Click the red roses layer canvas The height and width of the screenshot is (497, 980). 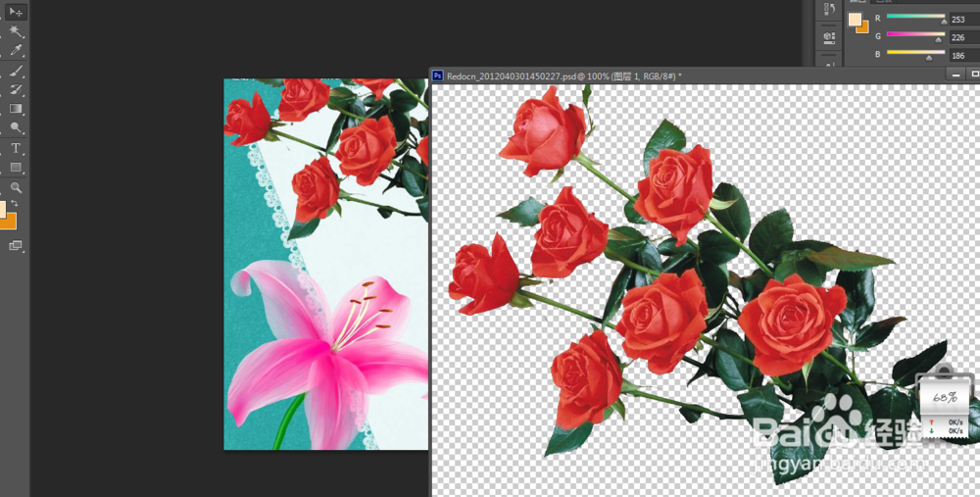(x=705, y=290)
